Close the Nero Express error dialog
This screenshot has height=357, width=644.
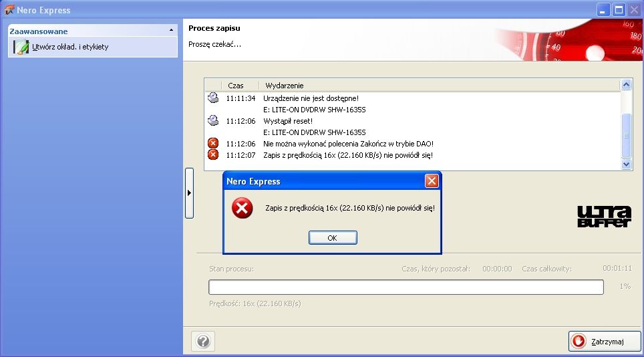[x=432, y=181]
